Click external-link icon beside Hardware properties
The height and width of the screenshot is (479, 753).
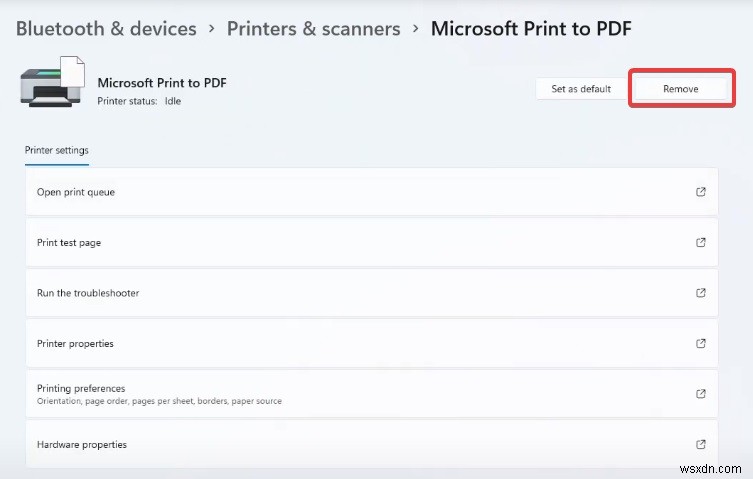(700, 444)
